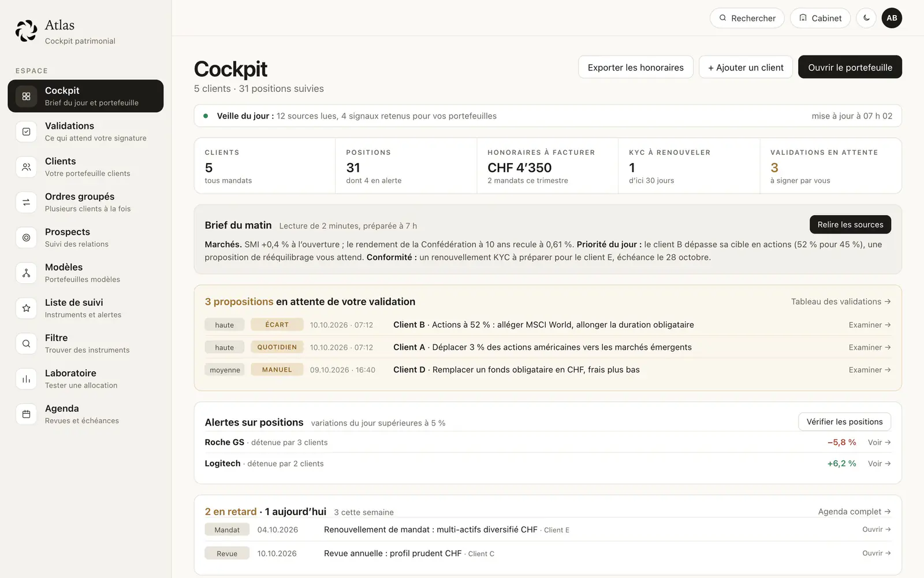
Task: View the Roche GS alert
Action: [879, 442]
